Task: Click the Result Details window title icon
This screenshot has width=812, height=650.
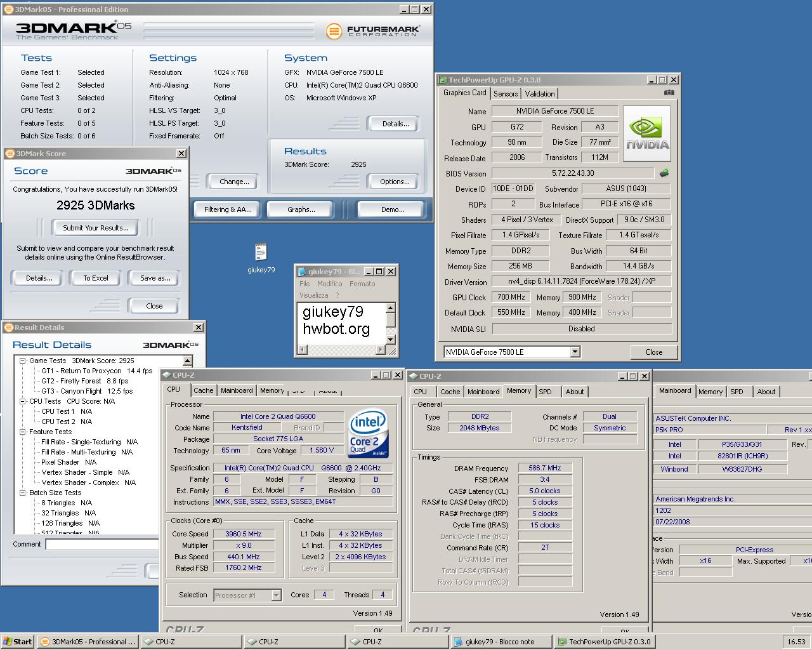Action: tap(9, 328)
